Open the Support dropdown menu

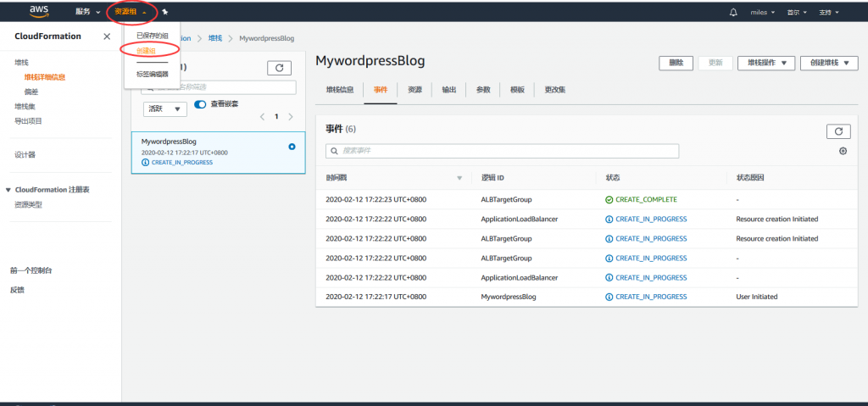(829, 12)
